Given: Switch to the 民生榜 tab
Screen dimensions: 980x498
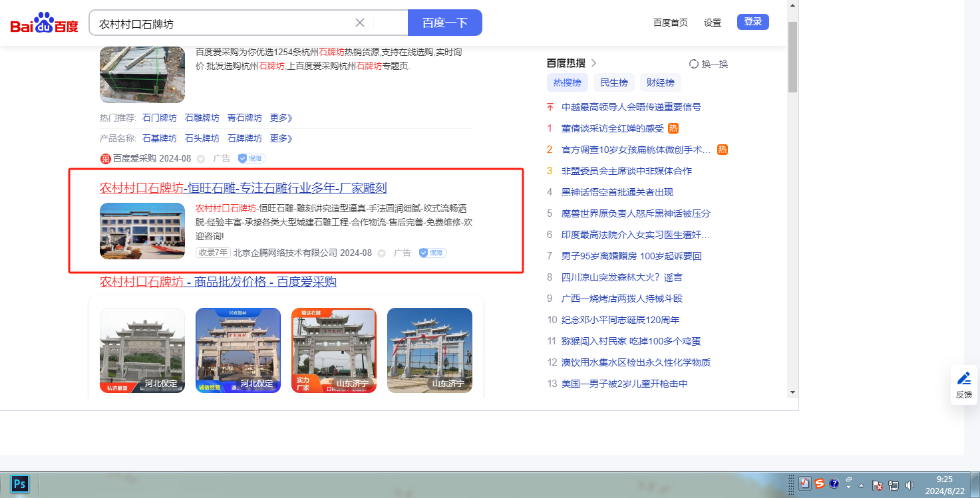Looking at the screenshot, I should pos(614,82).
